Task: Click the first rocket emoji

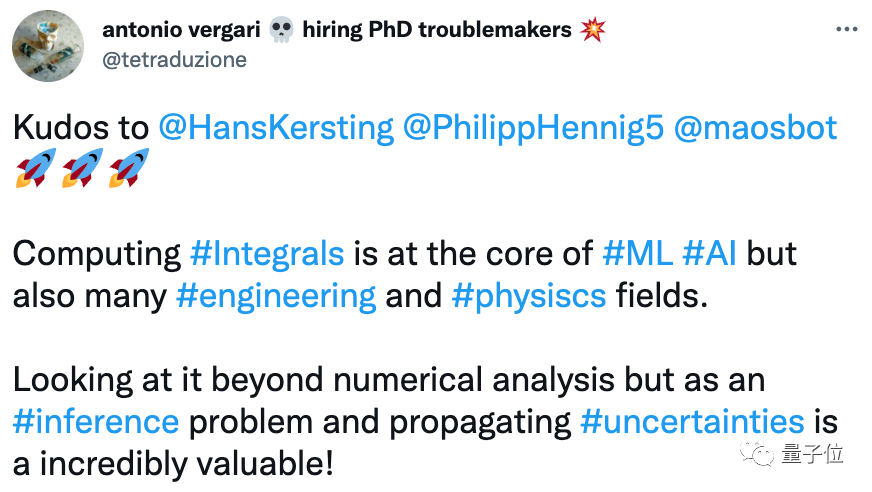Action: click(x=34, y=170)
